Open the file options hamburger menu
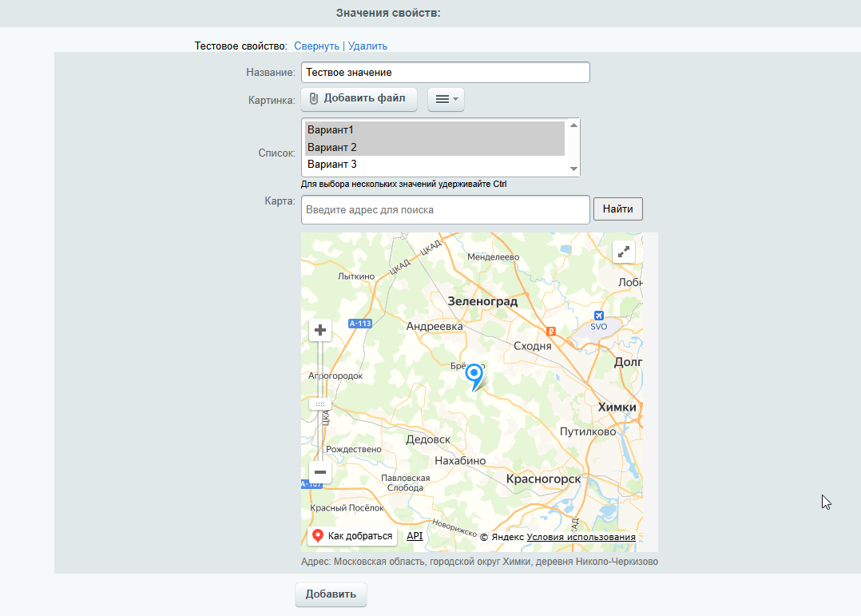Image resolution: width=861 pixels, height=616 pixels. [x=446, y=99]
